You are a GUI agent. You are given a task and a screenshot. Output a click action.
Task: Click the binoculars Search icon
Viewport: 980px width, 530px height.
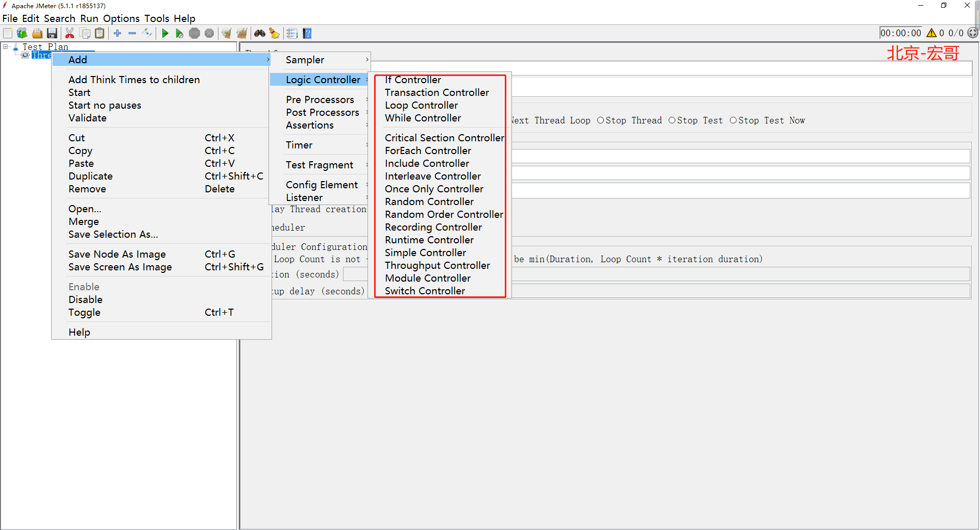pyautogui.click(x=260, y=34)
